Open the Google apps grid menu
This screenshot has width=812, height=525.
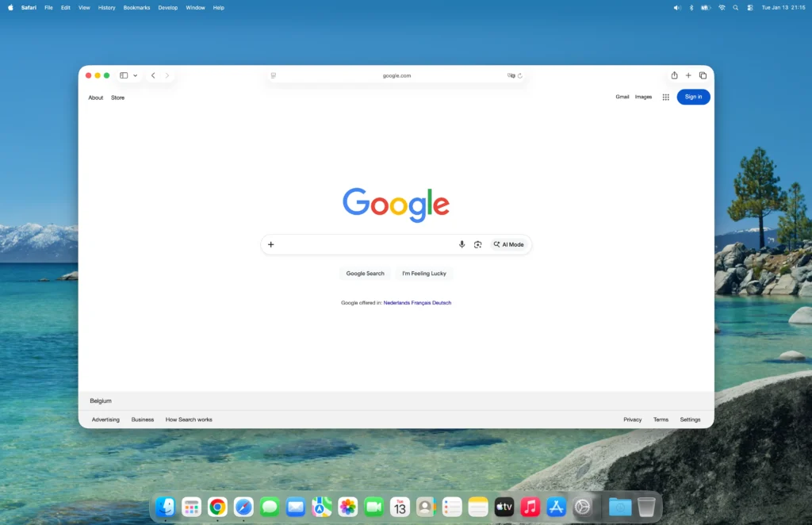click(x=665, y=97)
